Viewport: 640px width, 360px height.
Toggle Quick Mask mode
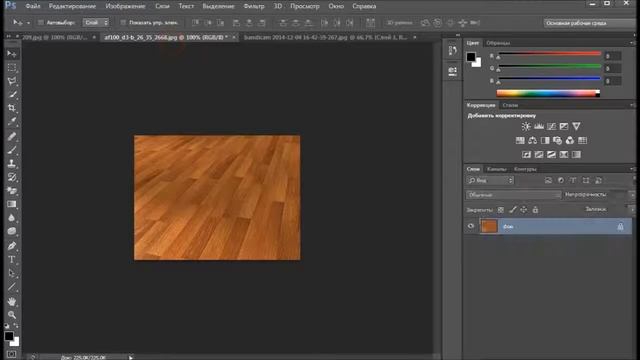[11, 354]
